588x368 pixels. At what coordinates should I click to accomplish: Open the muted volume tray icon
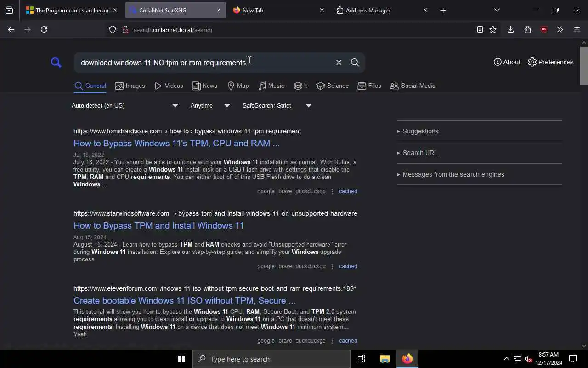[x=528, y=359]
